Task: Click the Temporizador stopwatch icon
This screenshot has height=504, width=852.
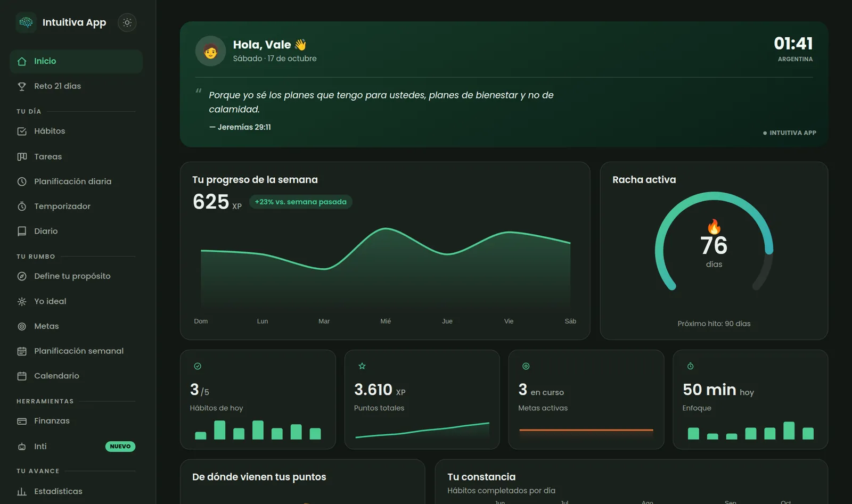Action: (x=22, y=206)
